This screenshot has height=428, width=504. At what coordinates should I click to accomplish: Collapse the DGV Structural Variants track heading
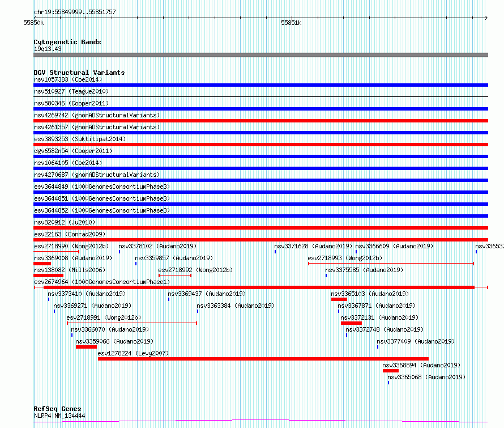point(79,73)
